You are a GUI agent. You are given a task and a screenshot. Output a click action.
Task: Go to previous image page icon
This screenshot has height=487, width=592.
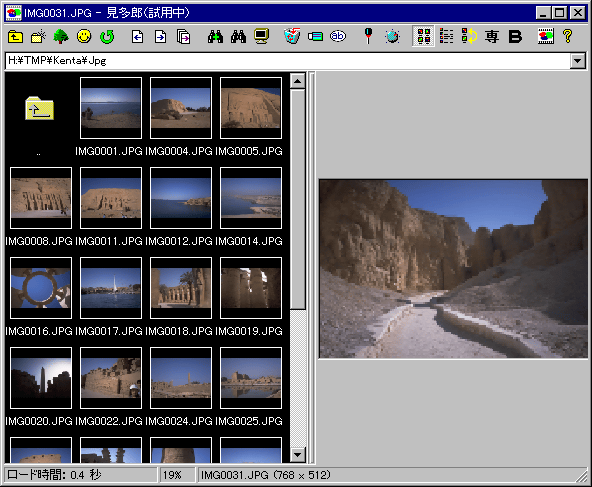pyautogui.click(x=137, y=37)
